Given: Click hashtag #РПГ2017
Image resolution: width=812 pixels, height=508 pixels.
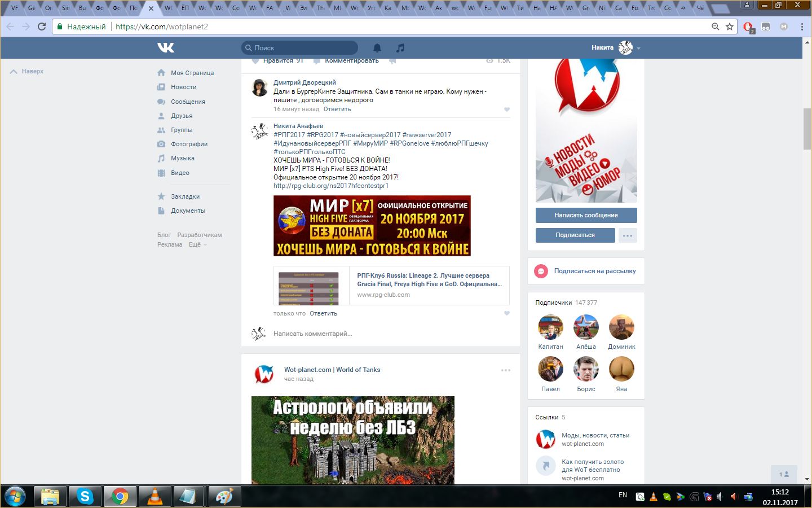Looking at the screenshot, I should point(289,135).
